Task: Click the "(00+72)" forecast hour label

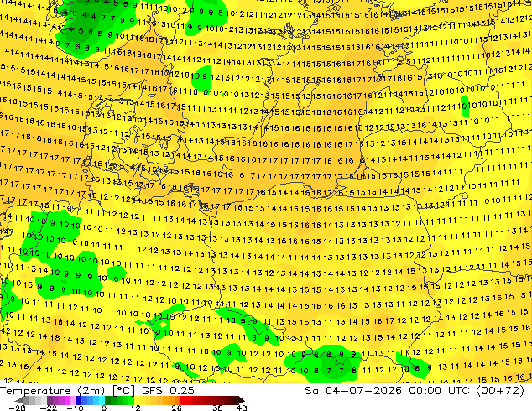Action: click(x=500, y=391)
